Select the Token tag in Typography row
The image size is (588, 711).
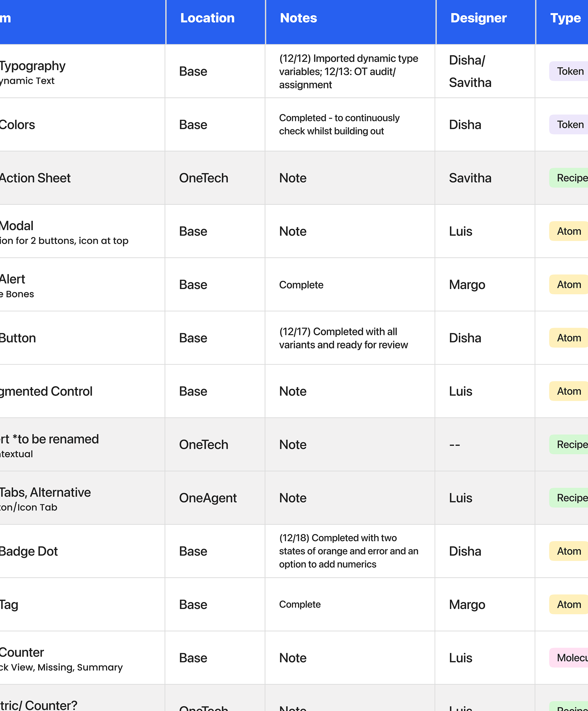click(x=570, y=71)
